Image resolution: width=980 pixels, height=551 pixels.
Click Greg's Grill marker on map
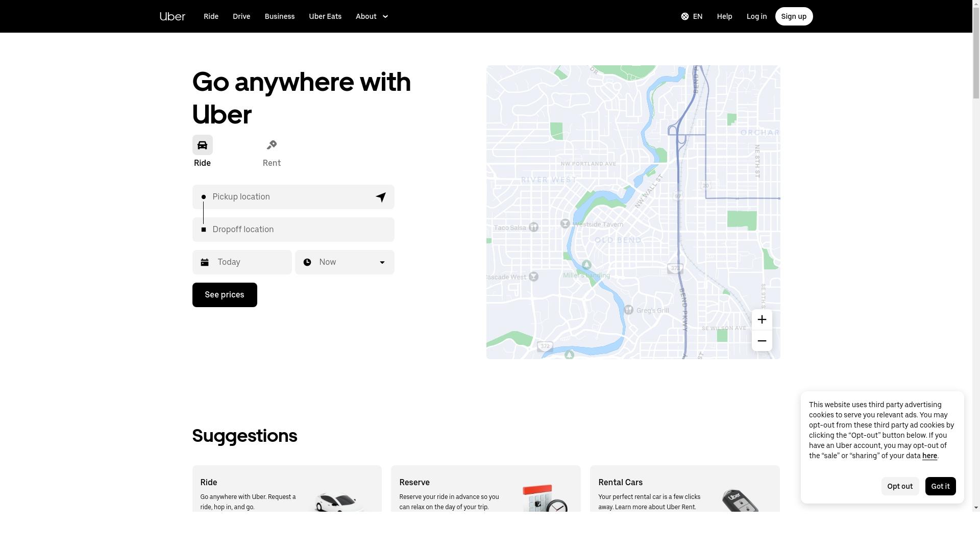pyautogui.click(x=629, y=310)
